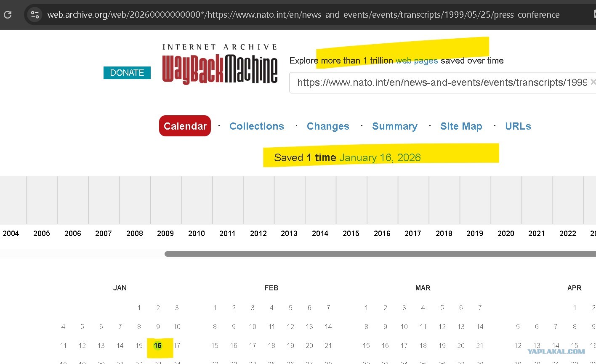Open the January 16, 2026 capture link
Image resolution: width=596 pixels, height=364 pixels.
[x=380, y=158]
